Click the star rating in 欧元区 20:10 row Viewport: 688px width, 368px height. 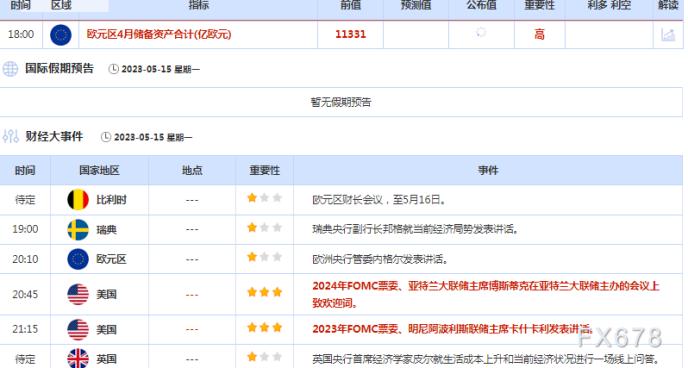264,257
